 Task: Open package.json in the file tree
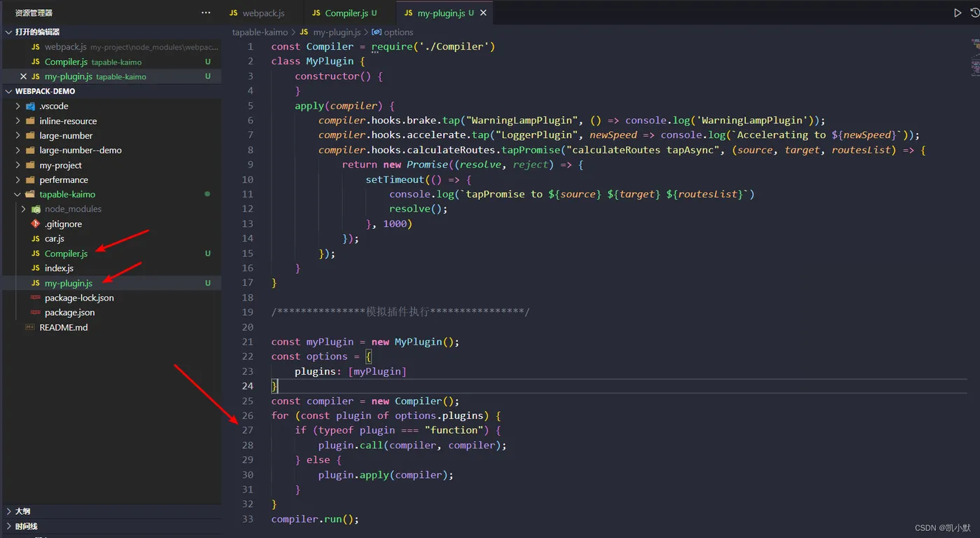[x=111, y=312]
